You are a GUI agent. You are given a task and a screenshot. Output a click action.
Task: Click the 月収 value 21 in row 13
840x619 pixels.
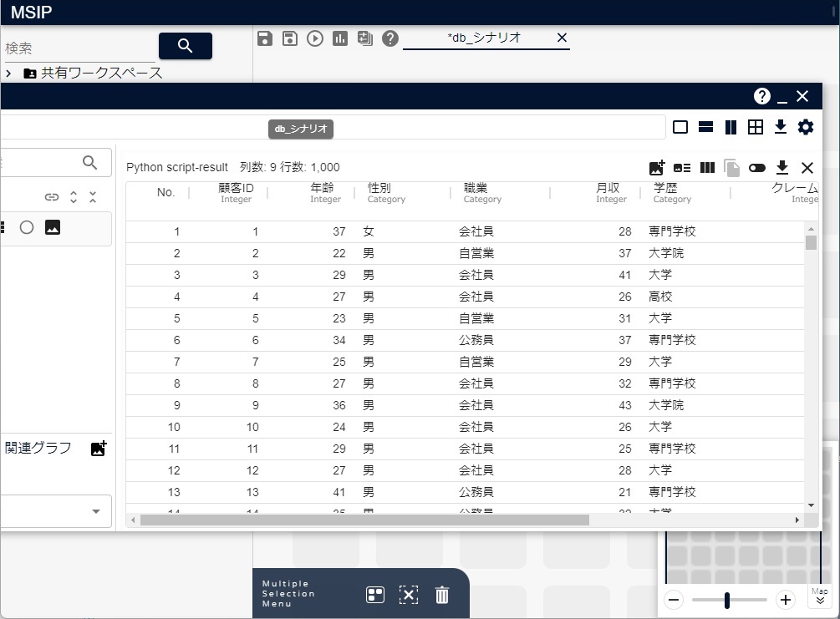click(624, 492)
